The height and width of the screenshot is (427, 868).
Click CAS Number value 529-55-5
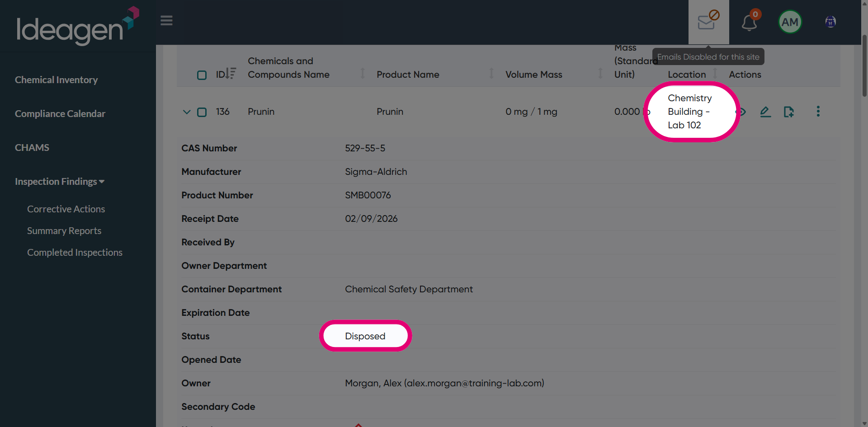(365, 148)
